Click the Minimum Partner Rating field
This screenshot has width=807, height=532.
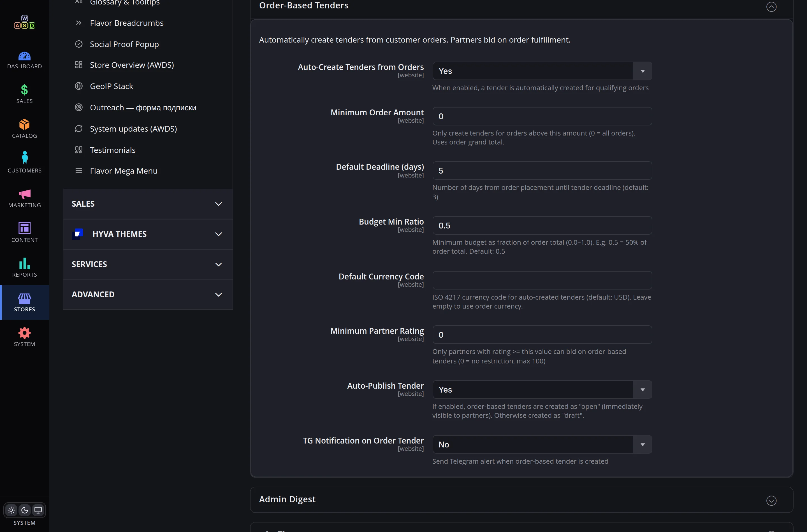pyautogui.click(x=542, y=335)
